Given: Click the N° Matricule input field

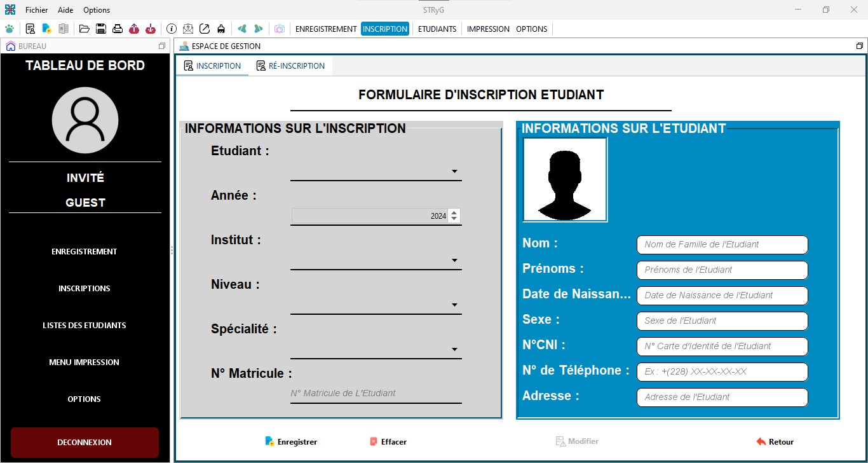Looking at the screenshot, I should click(x=376, y=394).
